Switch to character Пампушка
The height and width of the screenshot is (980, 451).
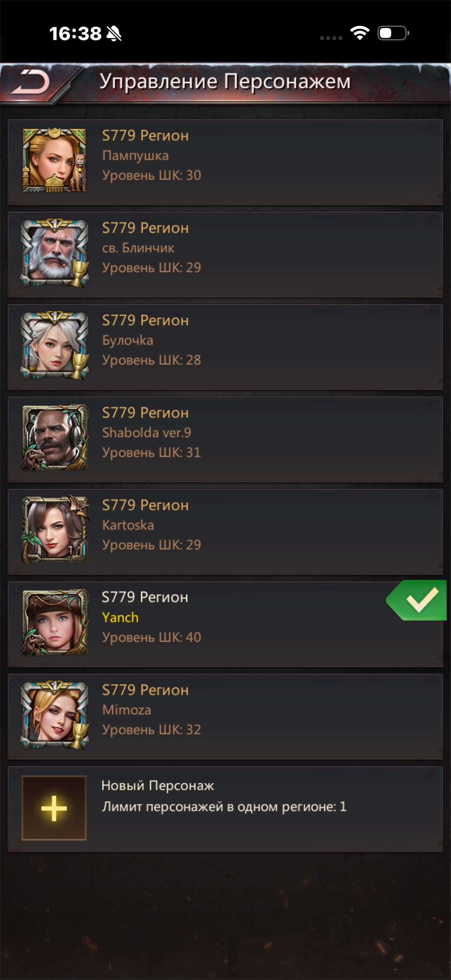(x=225, y=162)
